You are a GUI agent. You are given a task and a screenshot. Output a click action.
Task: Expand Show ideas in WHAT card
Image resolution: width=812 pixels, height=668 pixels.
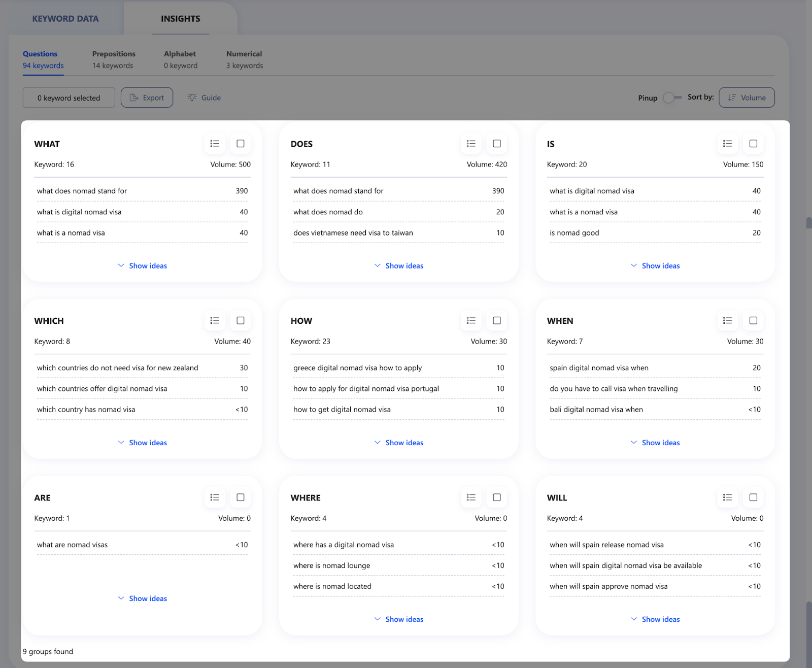coord(143,265)
